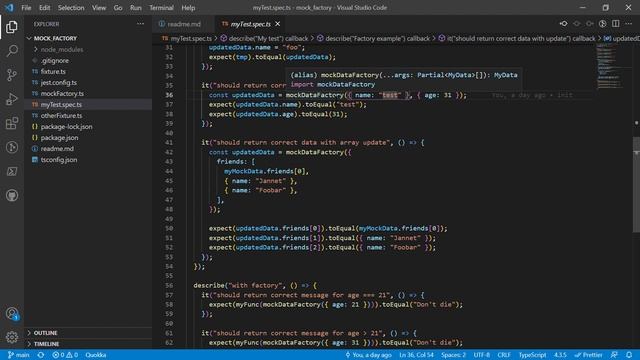The width and height of the screenshot is (640, 360).
Task: Open the Source Control view
Action: [x=12, y=75]
